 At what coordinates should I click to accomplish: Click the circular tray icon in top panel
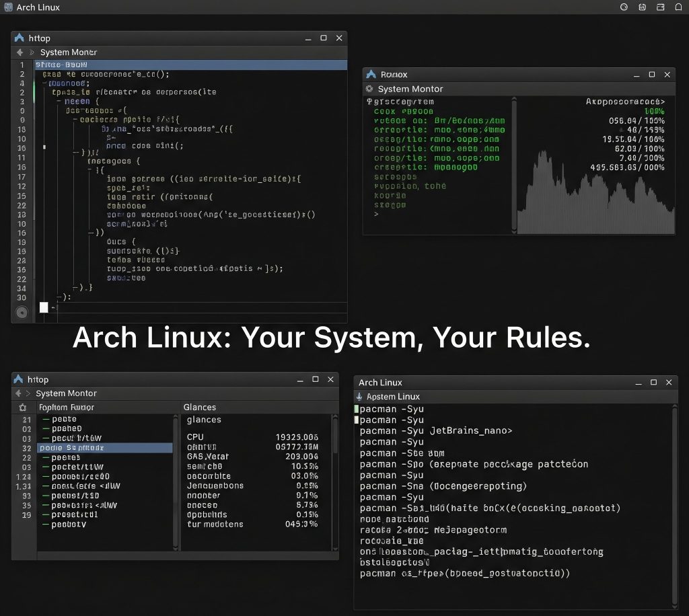coord(624,7)
